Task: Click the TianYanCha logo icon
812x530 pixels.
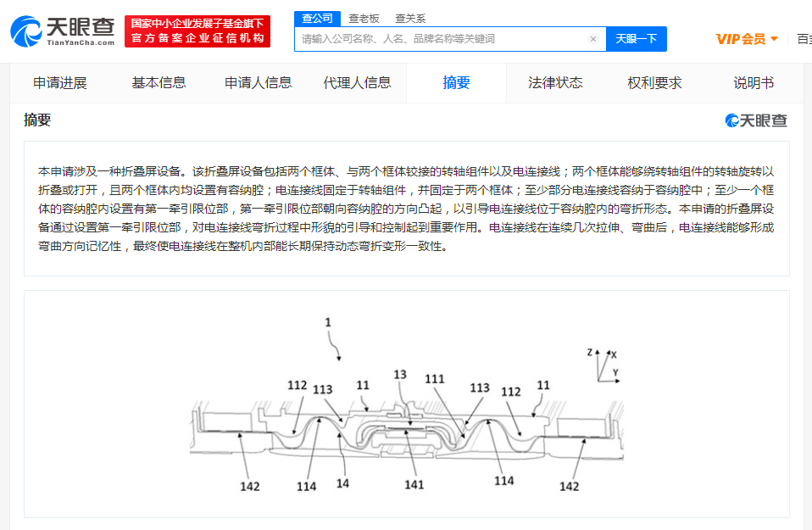Action: (26, 31)
